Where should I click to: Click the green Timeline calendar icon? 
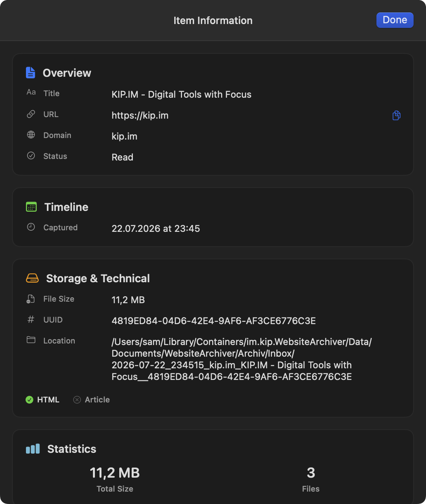pyautogui.click(x=31, y=207)
